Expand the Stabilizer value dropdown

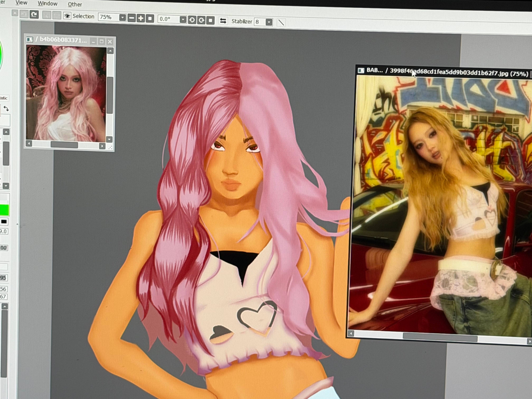[x=269, y=22]
